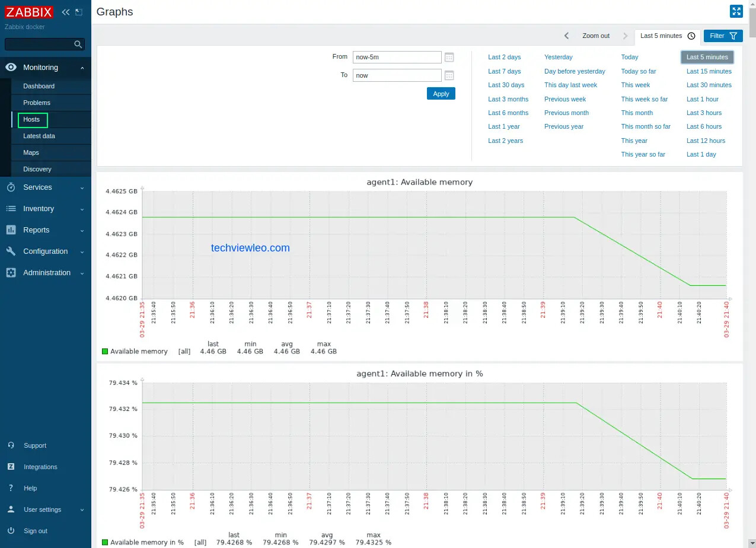Open the Problems menu item
The image size is (756, 548).
point(37,103)
